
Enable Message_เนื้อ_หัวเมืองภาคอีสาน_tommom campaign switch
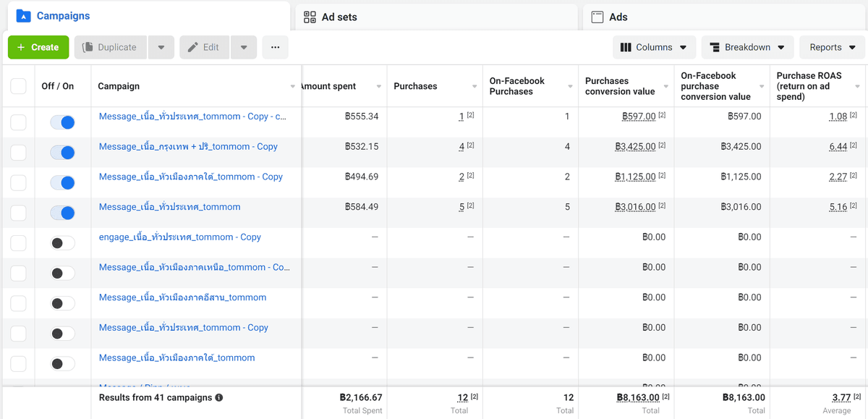click(62, 303)
